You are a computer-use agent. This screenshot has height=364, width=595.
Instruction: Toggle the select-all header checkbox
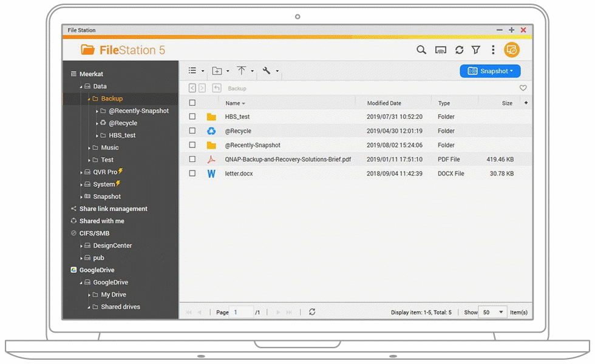[x=192, y=103]
